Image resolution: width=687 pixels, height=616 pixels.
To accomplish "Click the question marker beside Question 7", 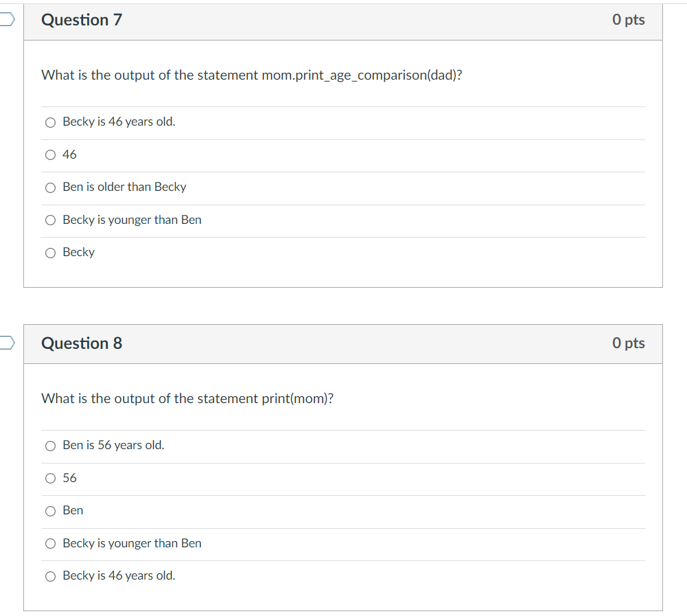I will tap(5, 20).
